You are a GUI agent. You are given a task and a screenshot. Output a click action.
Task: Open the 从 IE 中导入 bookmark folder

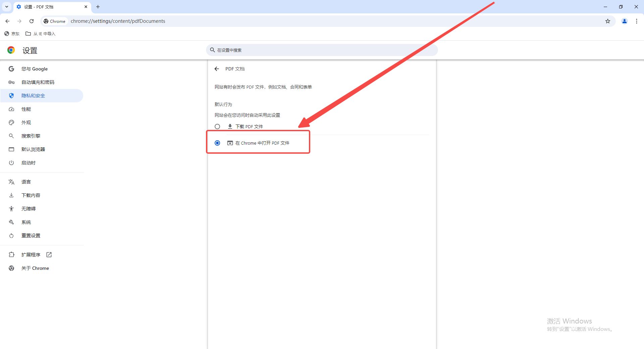[x=41, y=34]
